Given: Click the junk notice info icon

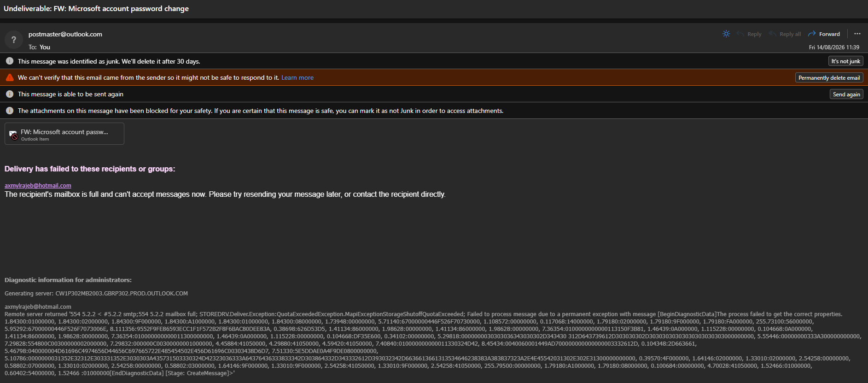Looking at the screenshot, I should [10, 61].
